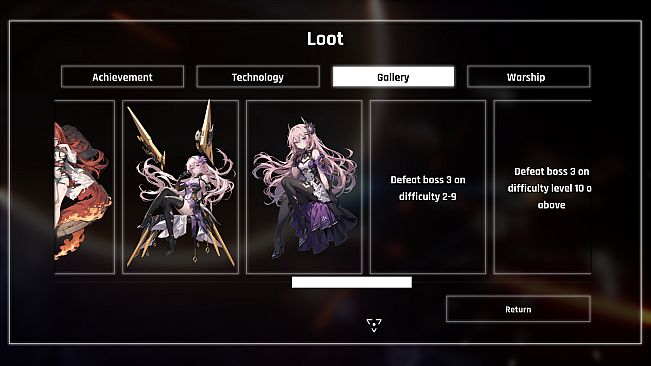Select locked card for difficulty level 10
The image size is (651, 366).
coord(543,187)
